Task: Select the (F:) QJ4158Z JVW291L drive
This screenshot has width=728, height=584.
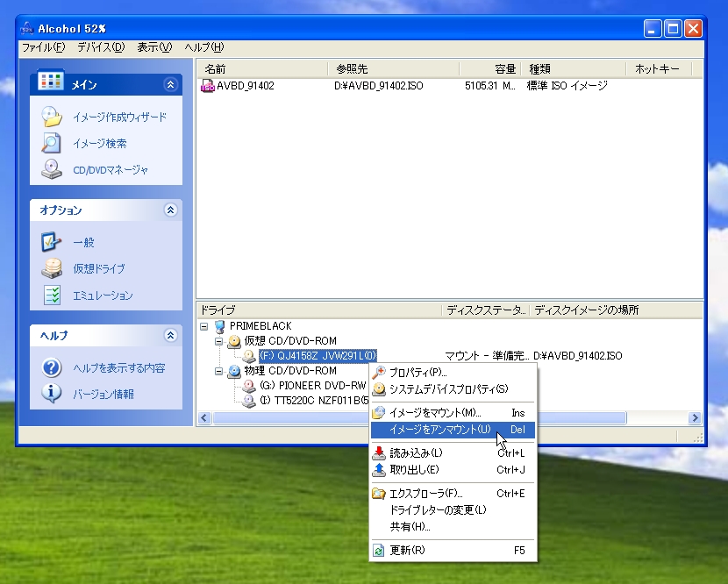Action: pyautogui.click(x=318, y=356)
